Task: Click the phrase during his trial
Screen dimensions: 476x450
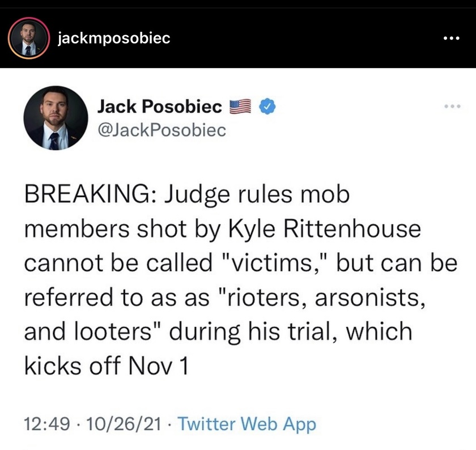Action: [255, 332]
